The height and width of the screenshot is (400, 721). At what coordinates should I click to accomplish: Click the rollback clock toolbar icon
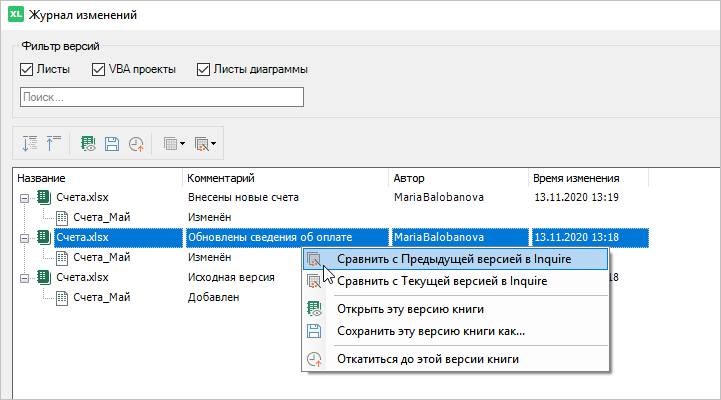tap(136, 144)
